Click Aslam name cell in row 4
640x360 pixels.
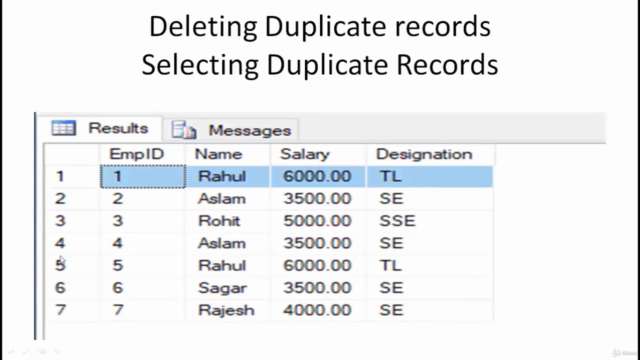pos(228,243)
